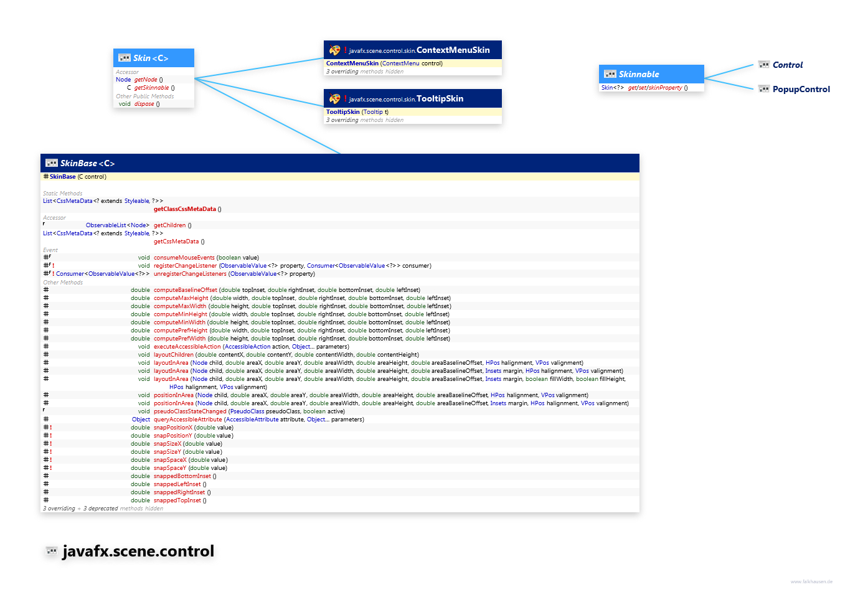Open the www.falkhausen.de link
The width and height of the screenshot is (868, 610).
811,581
